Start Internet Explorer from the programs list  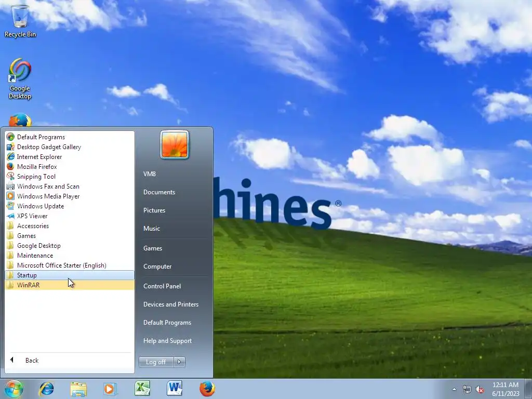(70, 157)
